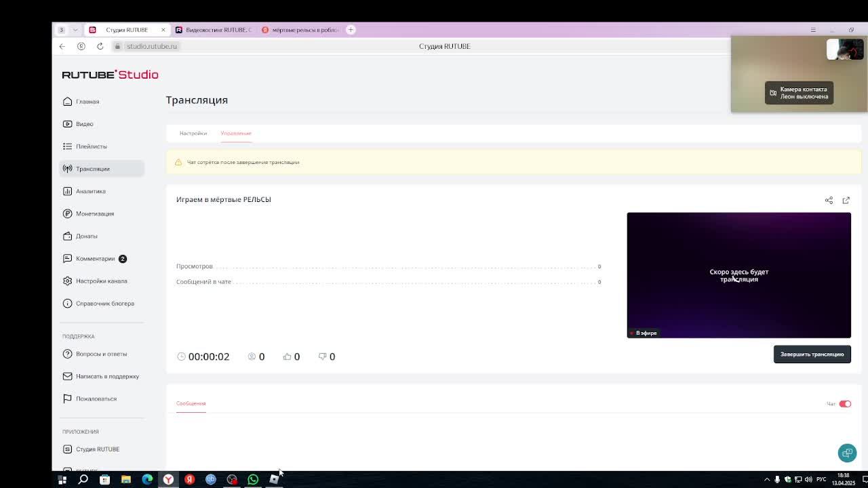Screen dimensions: 868x488
Task: Switch to мёртвые рельсы browser tab
Action: (300, 30)
